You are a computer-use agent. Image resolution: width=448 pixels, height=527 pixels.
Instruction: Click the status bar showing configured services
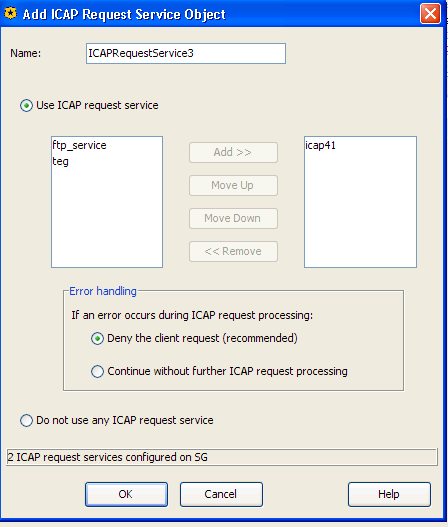(222, 457)
